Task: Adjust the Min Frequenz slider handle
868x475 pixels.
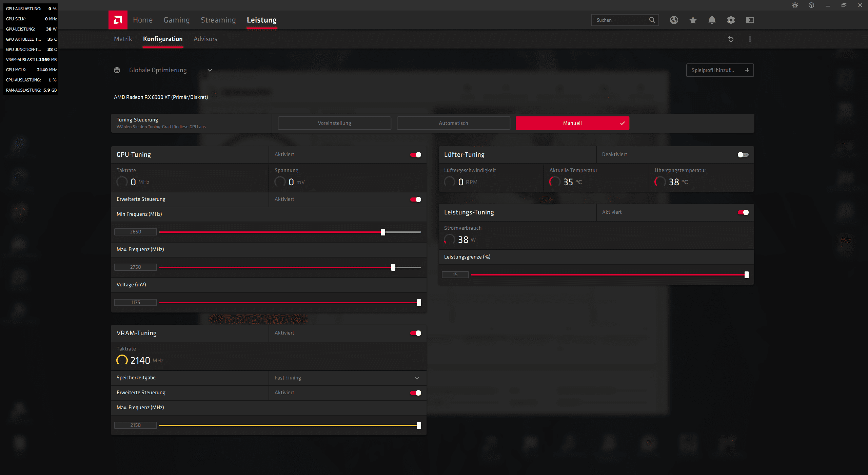Action: point(383,232)
